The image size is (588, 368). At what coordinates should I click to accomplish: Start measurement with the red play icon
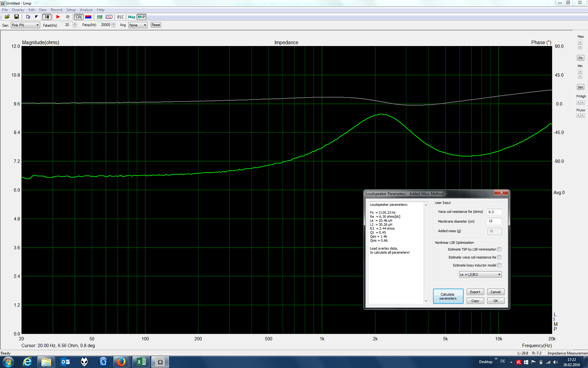click(58, 17)
